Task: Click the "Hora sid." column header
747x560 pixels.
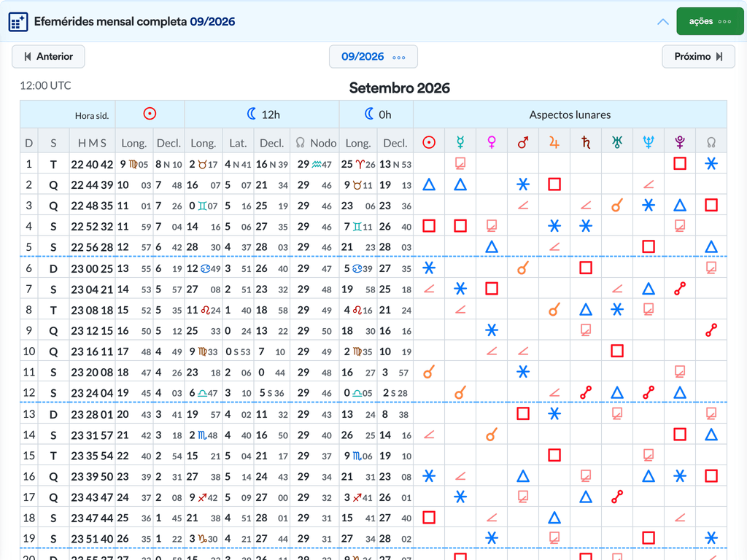Action: point(92,116)
